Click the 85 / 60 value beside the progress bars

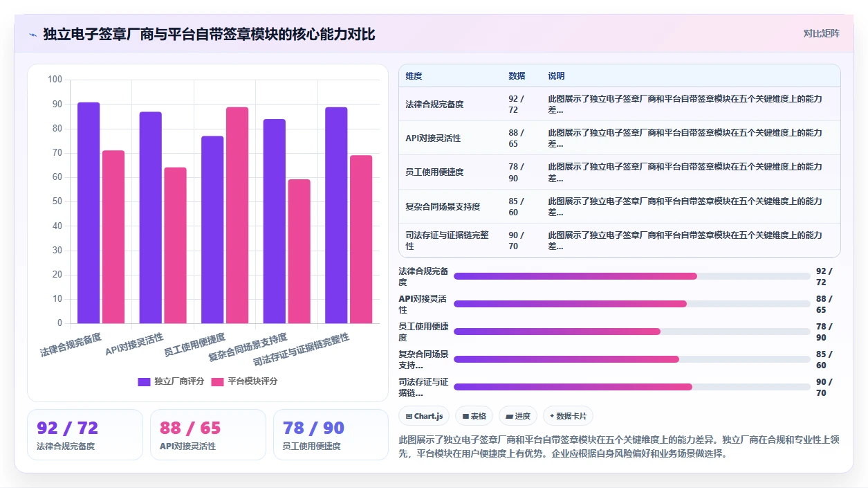[x=824, y=359]
